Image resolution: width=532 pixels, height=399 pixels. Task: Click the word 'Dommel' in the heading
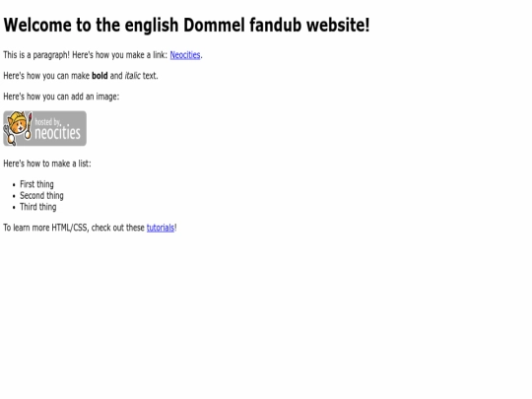[x=214, y=25]
